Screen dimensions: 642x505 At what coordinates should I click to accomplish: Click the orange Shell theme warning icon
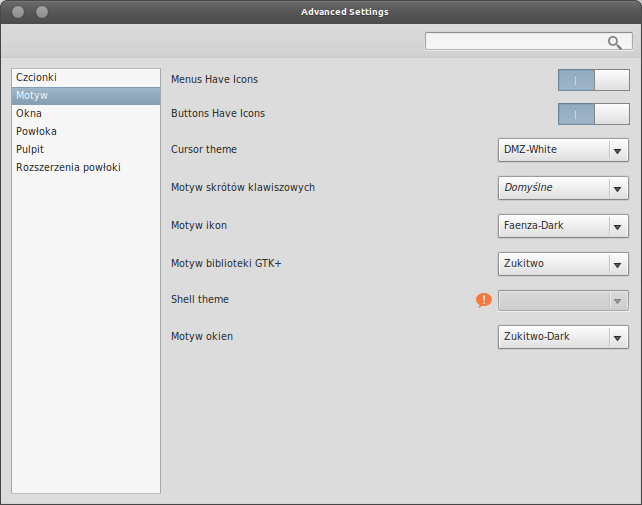click(484, 300)
